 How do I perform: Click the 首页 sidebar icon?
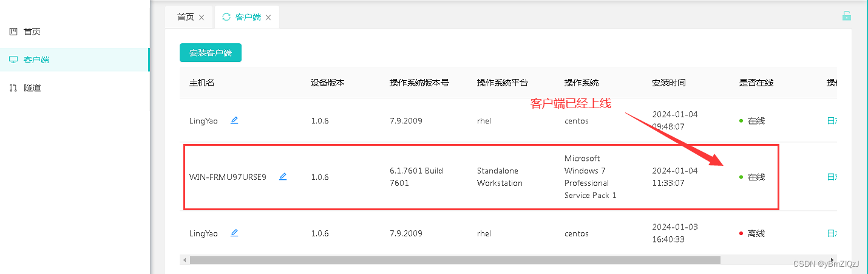13,32
